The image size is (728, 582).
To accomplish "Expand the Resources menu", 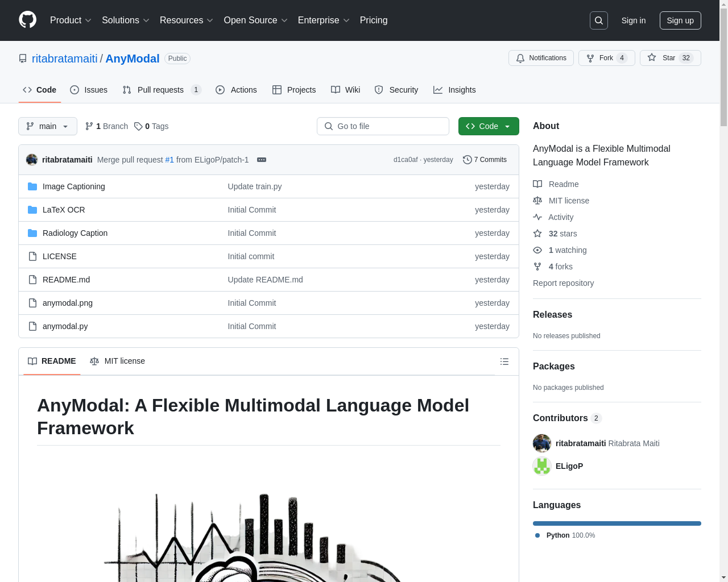I will click(187, 20).
